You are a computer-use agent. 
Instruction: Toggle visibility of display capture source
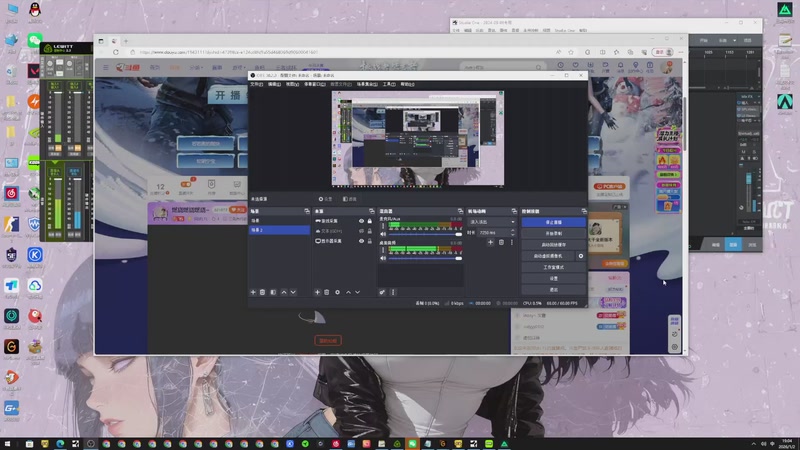click(361, 241)
